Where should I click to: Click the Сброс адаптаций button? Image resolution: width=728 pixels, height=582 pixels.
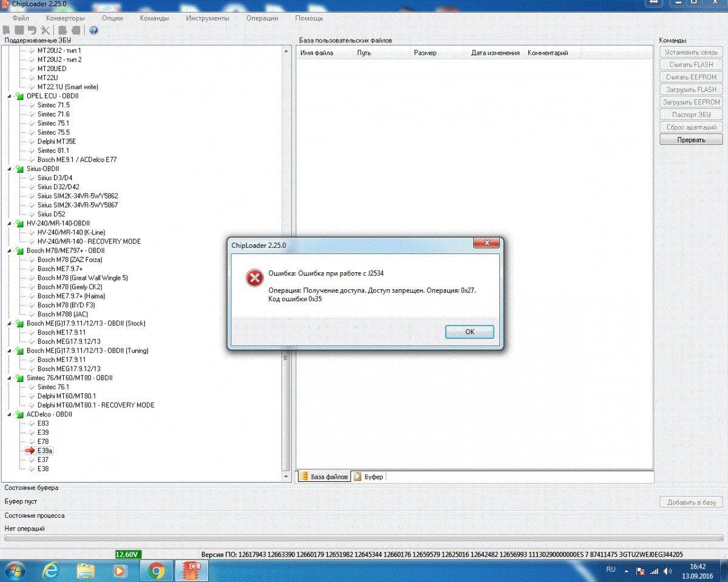point(691,127)
